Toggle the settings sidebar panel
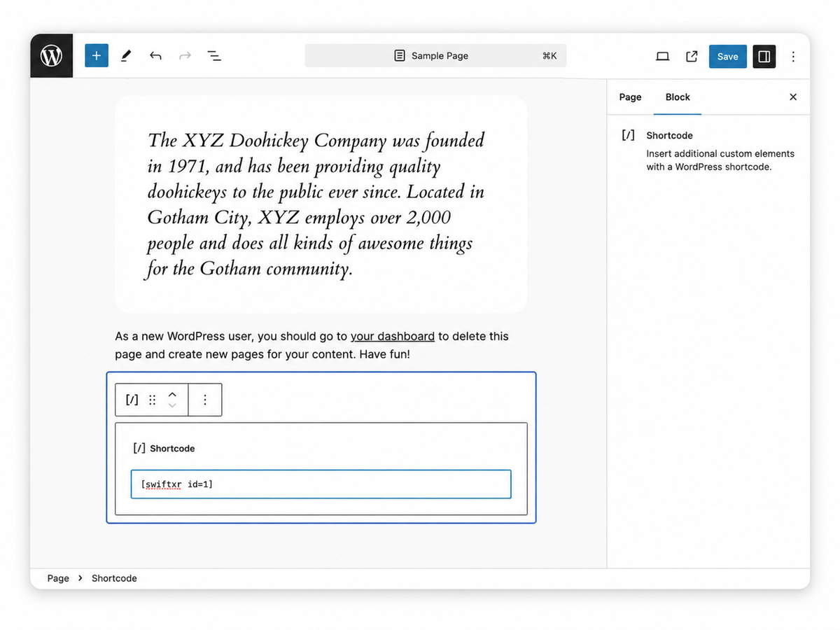 (764, 56)
